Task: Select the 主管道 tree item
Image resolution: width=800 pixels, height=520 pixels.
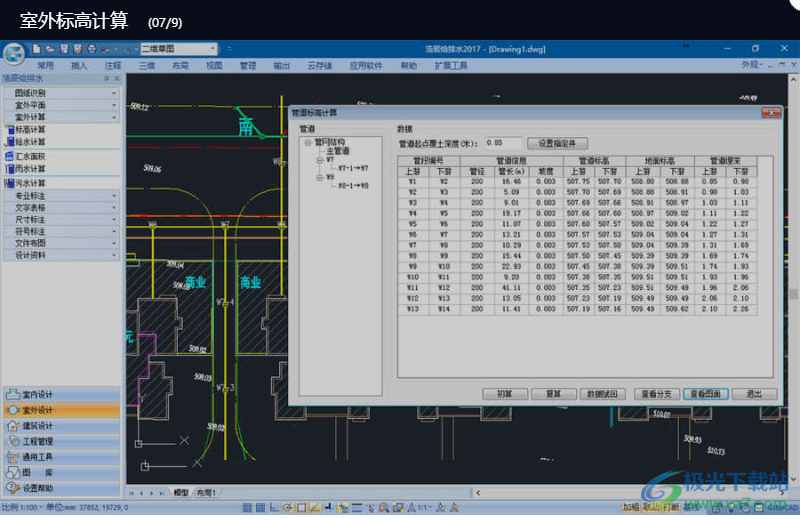Action: [338, 151]
